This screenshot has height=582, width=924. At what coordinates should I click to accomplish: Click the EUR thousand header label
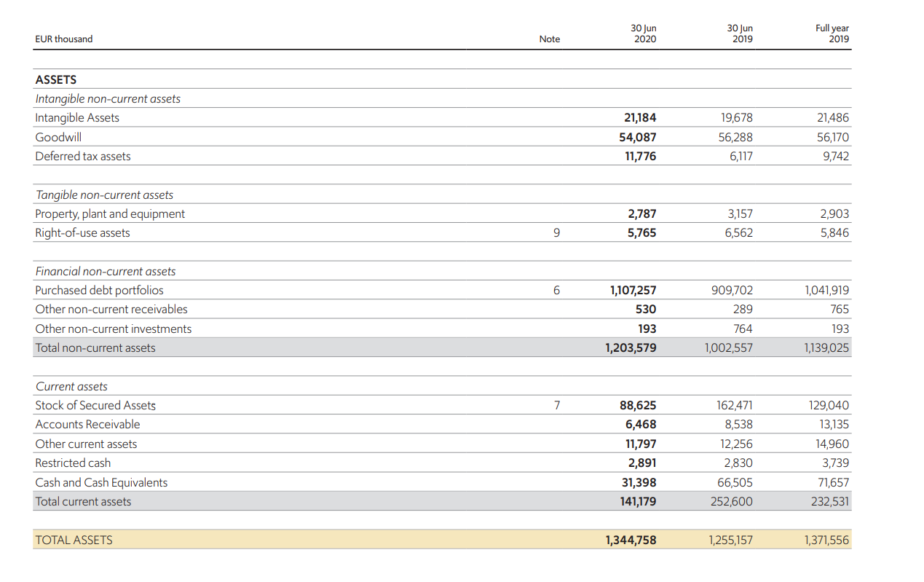point(64,39)
